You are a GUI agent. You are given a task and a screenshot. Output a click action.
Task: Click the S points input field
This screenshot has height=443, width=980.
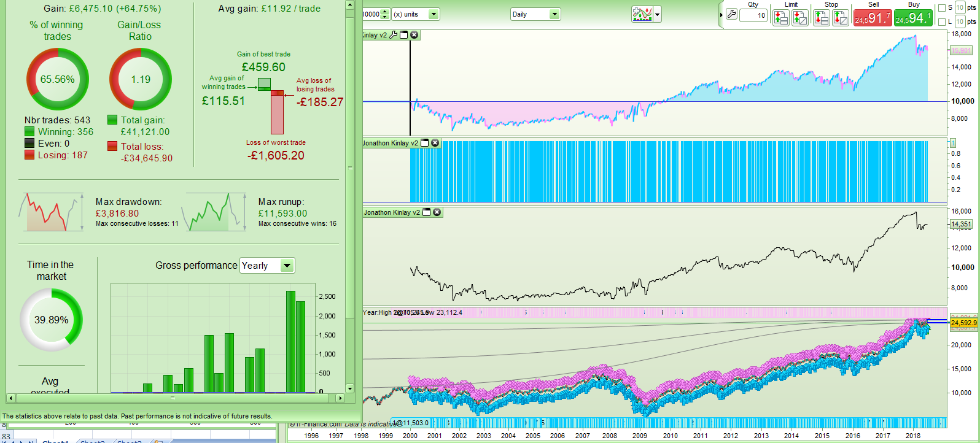(x=960, y=8)
